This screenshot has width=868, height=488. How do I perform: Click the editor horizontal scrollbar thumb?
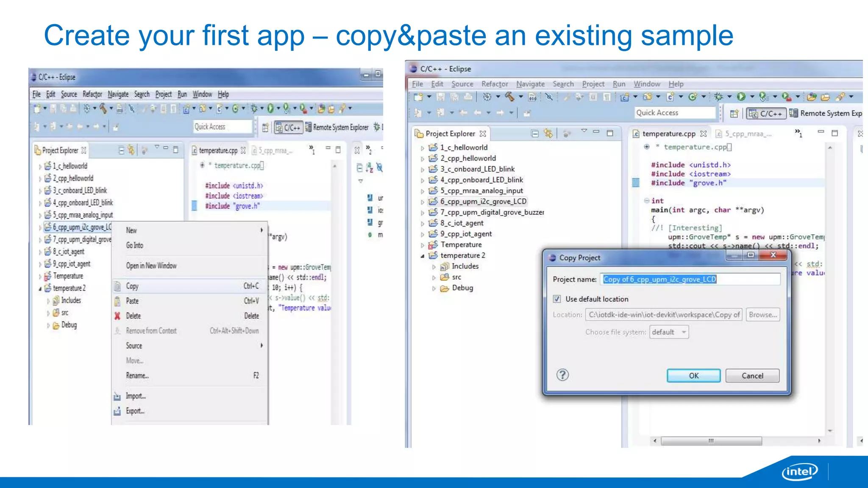(711, 441)
